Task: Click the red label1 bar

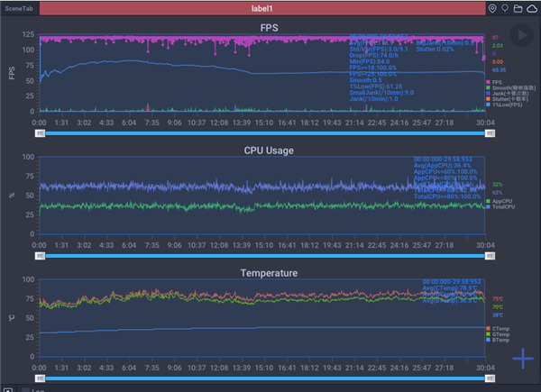Action: [262, 8]
